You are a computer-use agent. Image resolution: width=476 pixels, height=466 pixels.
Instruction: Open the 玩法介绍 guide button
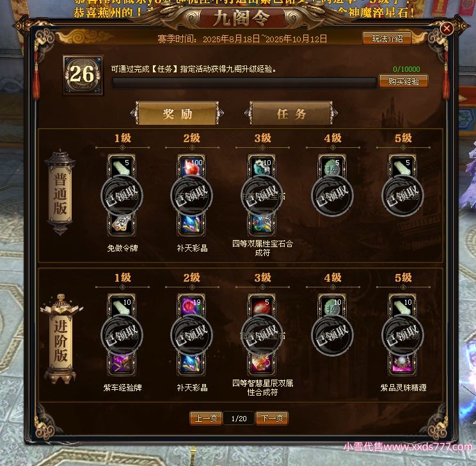(x=387, y=38)
